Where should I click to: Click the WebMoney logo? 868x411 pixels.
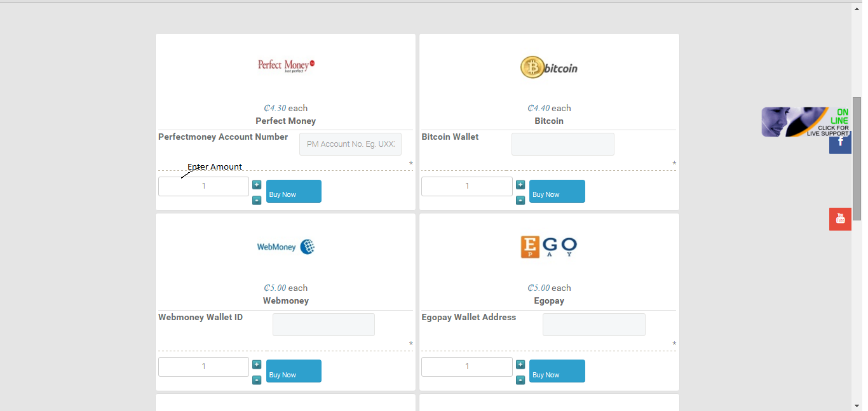coord(286,246)
